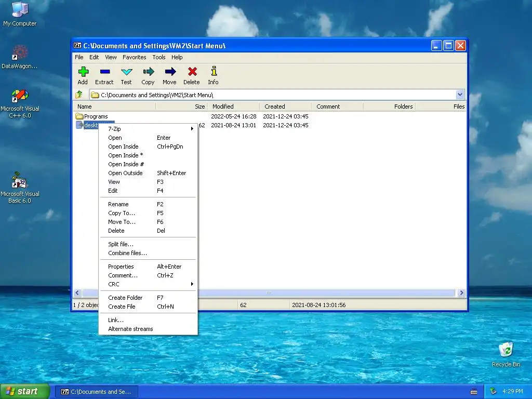
Task: Click the keyboard icon in taskbar
Action: (474, 392)
